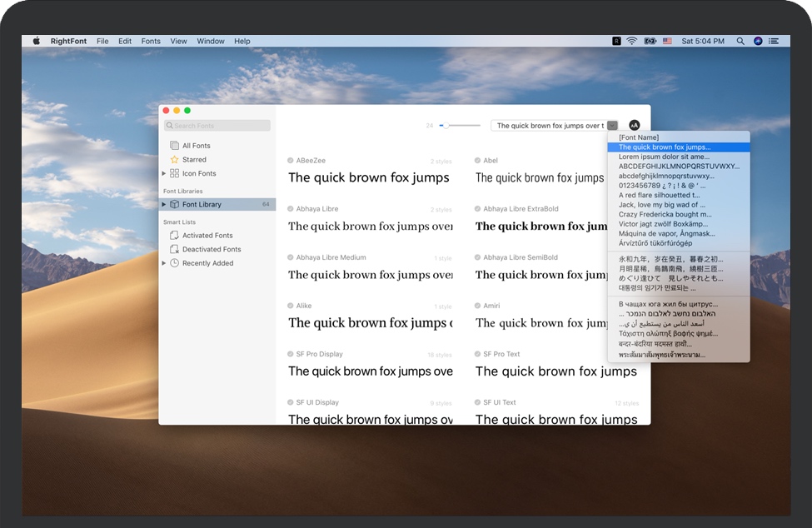This screenshot has width=812, height=528.
Task: Activate SF Pro Display via its dot
Action: [291, 354]
